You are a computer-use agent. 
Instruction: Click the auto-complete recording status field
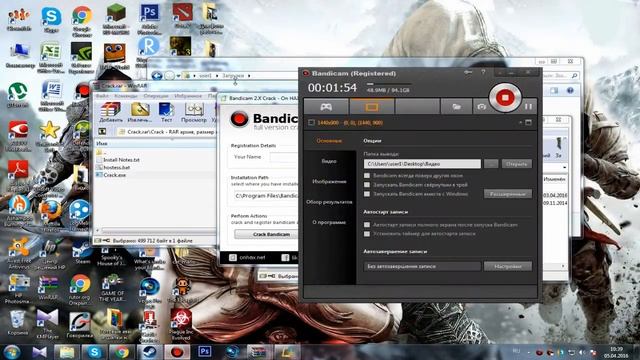pos(422,266)
